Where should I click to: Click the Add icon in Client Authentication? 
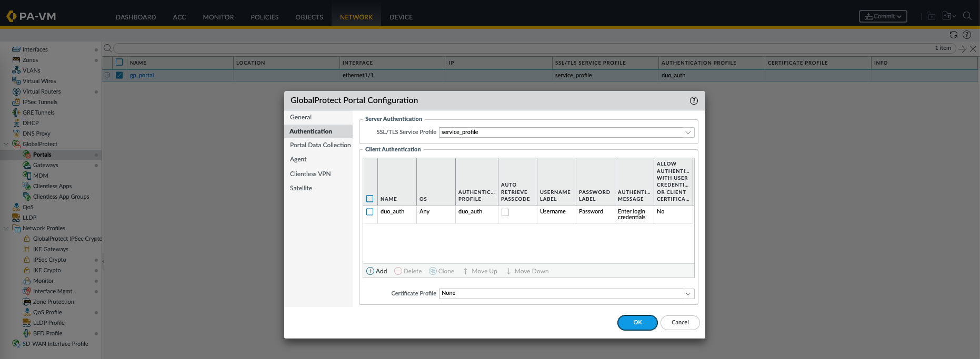pyautogui.click(x=371, y=271)
